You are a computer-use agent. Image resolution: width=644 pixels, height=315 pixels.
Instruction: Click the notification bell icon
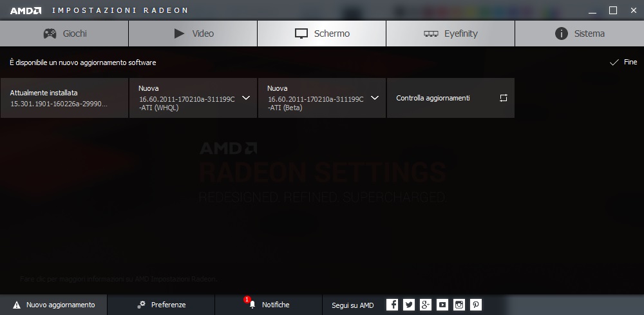252,305
